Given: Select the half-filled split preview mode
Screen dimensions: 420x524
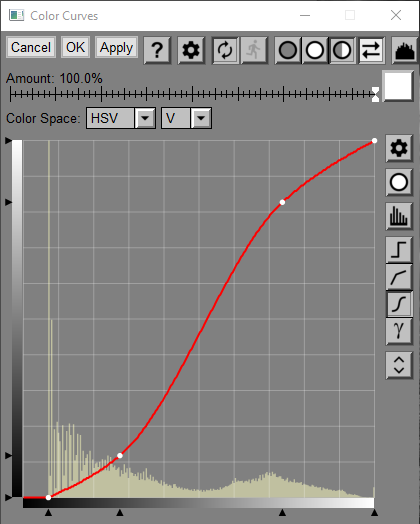Looking at the screenshot, I should 342,50.
